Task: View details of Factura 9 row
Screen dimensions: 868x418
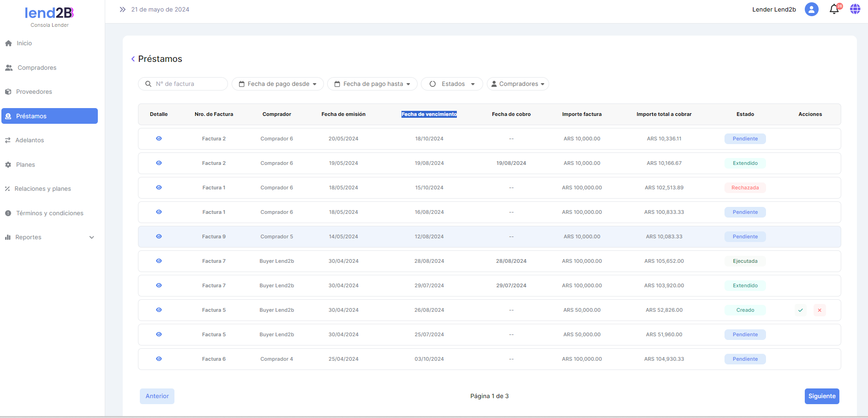Action: [159, 236]
